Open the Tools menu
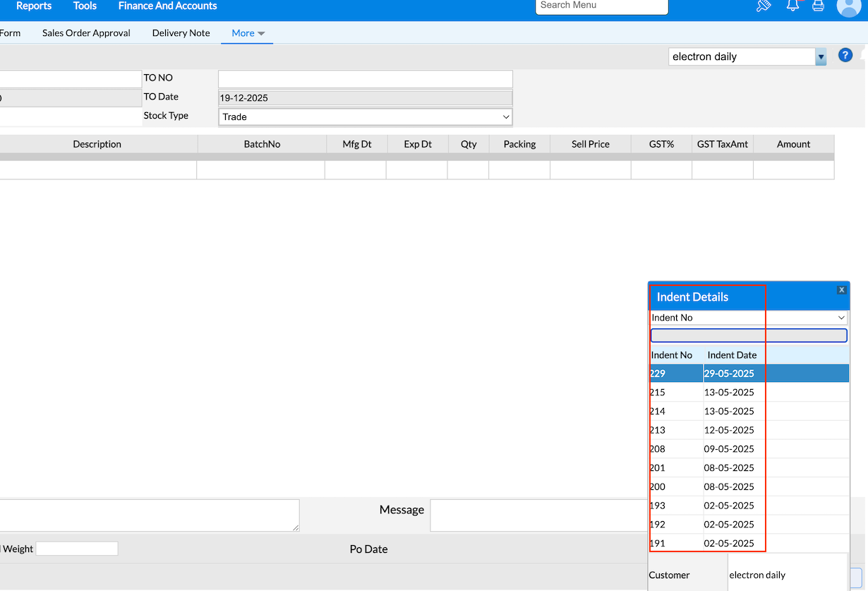The width and height of the screenshot is (868, 591). pos(85,6)
